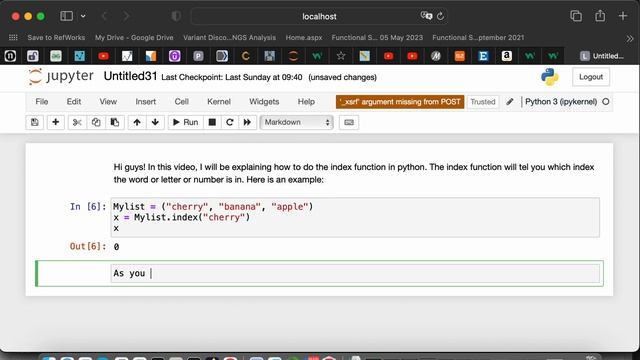Open the Help menu

coord(306,102)
